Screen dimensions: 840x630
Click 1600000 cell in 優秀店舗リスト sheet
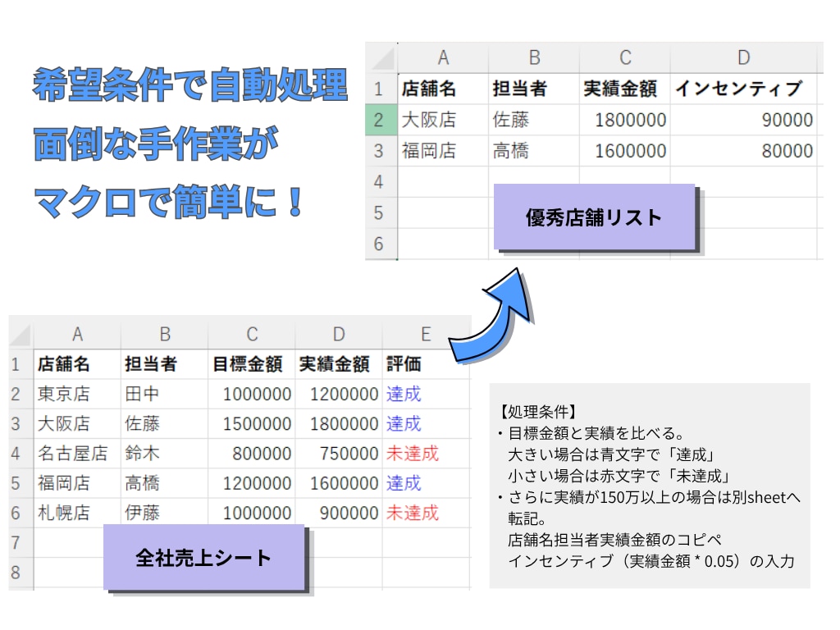(625, 151)
